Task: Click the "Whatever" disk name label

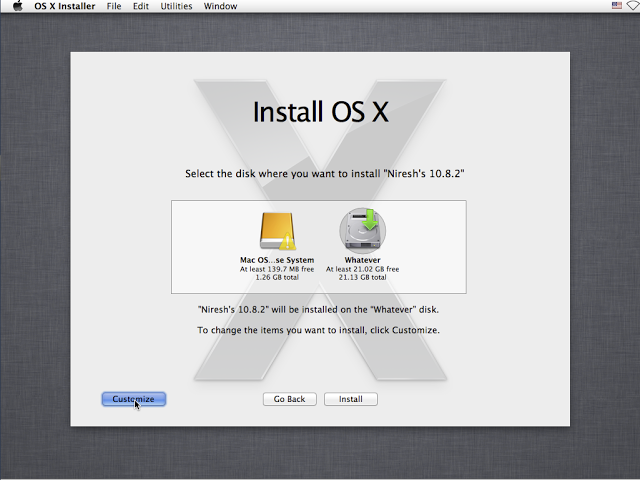Action: pos(362,260)
